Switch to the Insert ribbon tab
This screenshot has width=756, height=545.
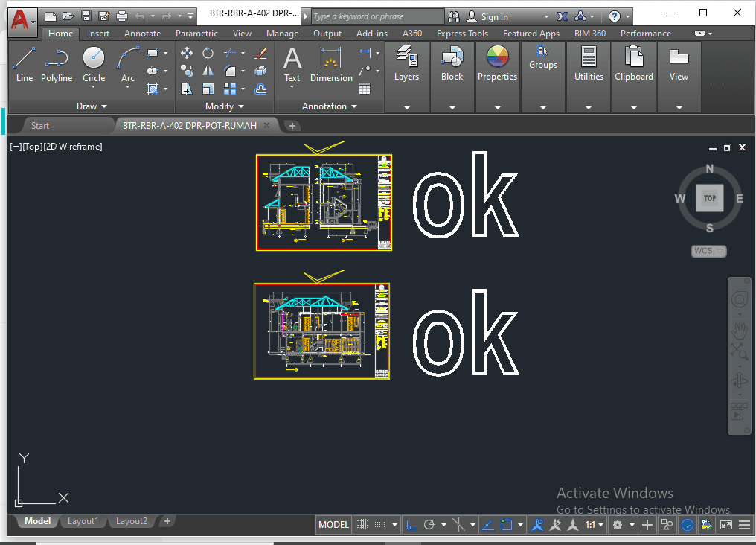(98, 34)
